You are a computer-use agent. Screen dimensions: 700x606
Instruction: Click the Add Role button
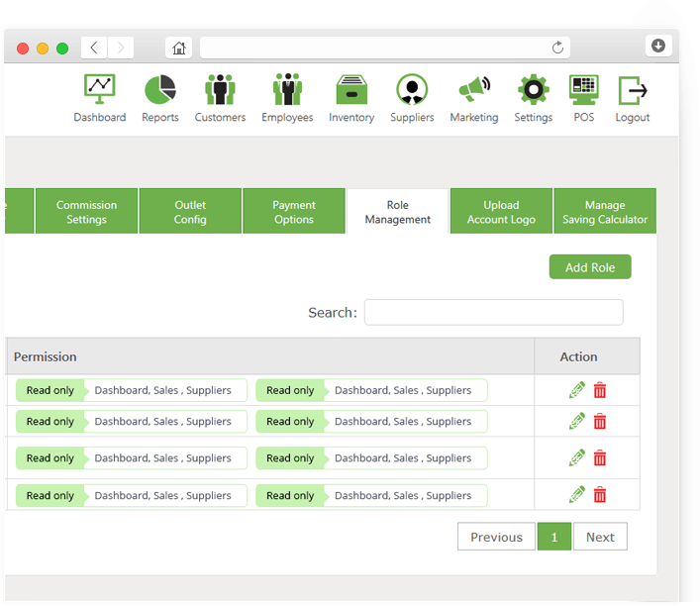pos(590,267)
